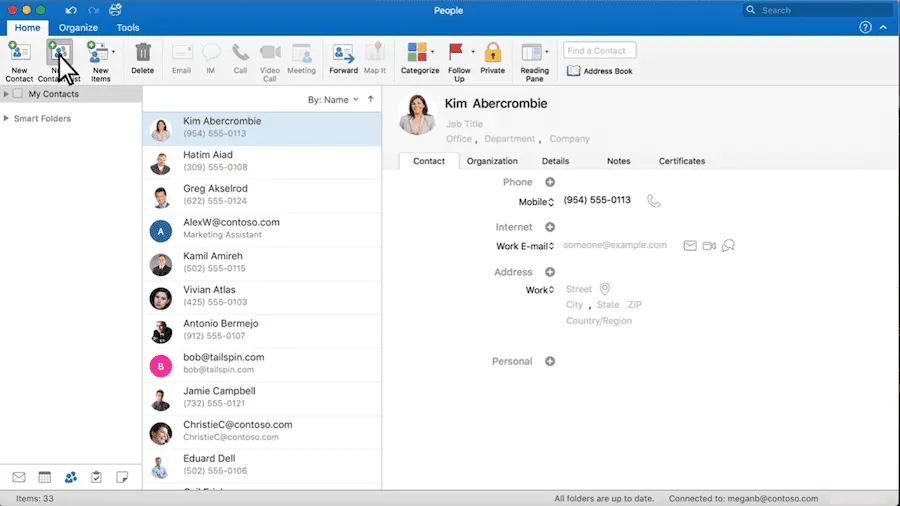
Task: Check the My Contacts checkbox
Action: point(18,94)
